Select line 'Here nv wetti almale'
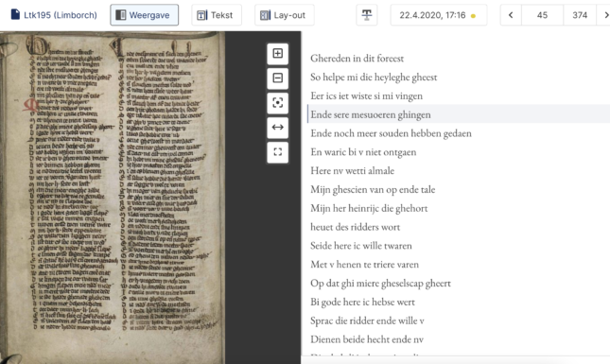610x364 pixels. coord(352,171)
